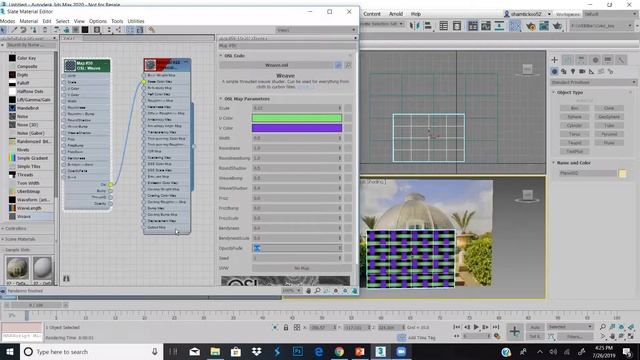Click the Delete Selected trash icon

click(45, 30)
